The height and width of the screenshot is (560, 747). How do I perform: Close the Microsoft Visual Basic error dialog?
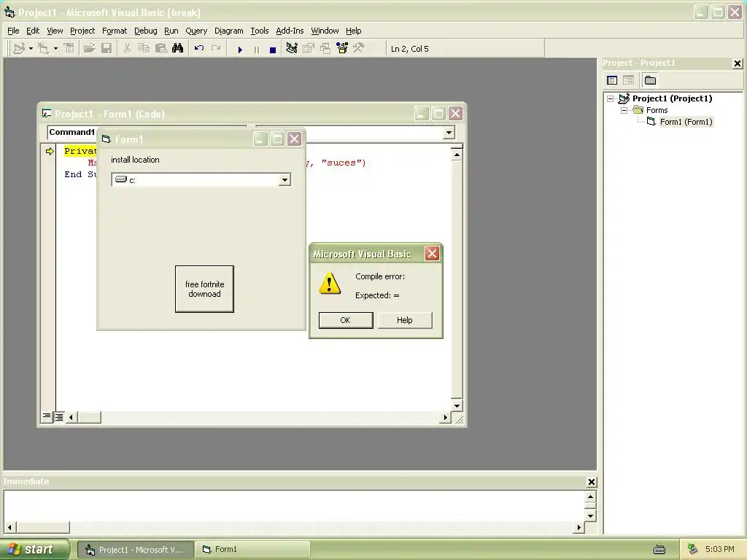pos(432,254)
